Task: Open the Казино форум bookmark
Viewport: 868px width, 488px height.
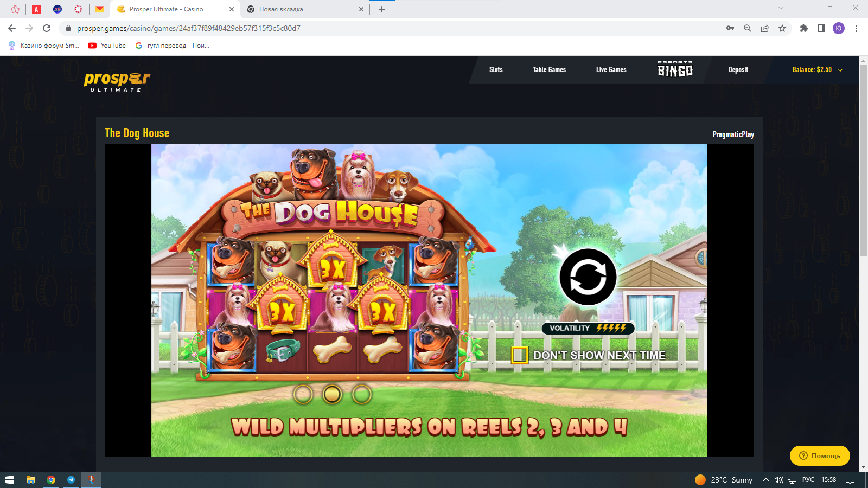Action: click(x=44, y=46)
